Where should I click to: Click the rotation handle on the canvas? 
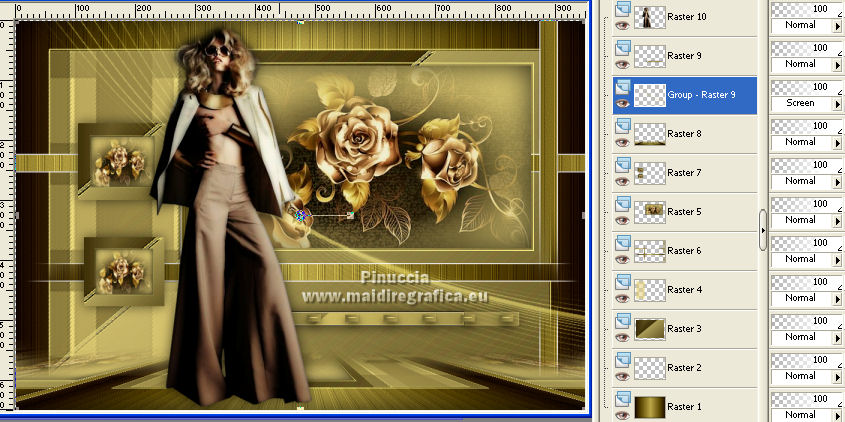pos(350,216)
